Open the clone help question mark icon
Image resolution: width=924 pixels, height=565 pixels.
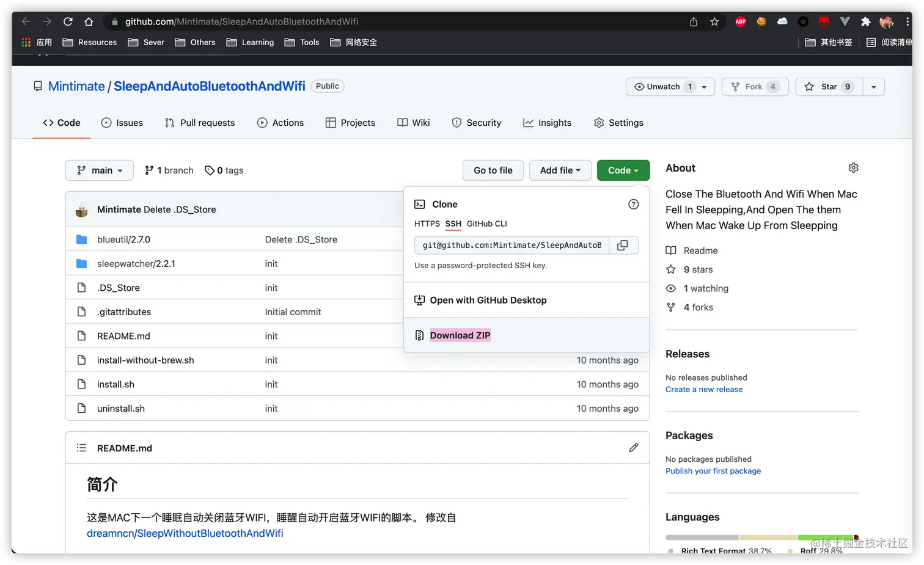point(634,204)
